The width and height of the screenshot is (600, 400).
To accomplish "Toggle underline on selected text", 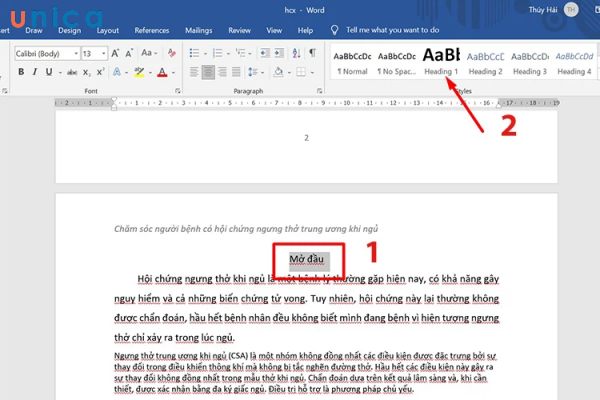I will click(x=47, y=72).
